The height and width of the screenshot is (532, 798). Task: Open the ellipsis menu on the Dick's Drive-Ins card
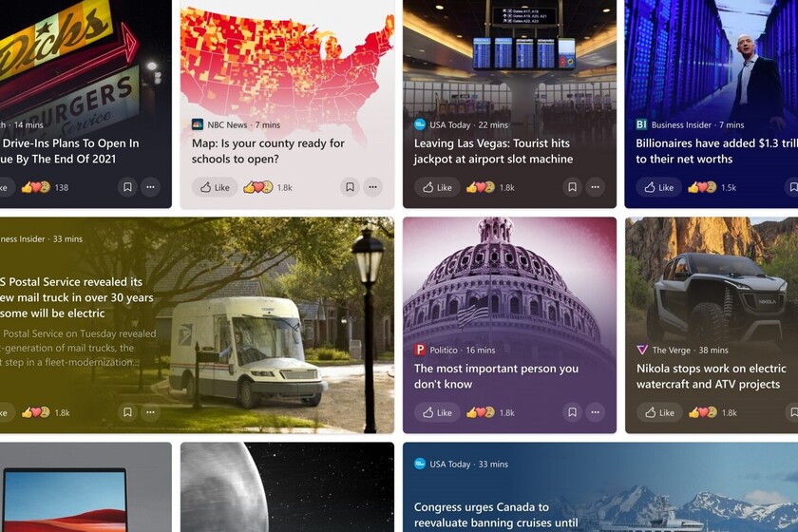tap(151, 187)
